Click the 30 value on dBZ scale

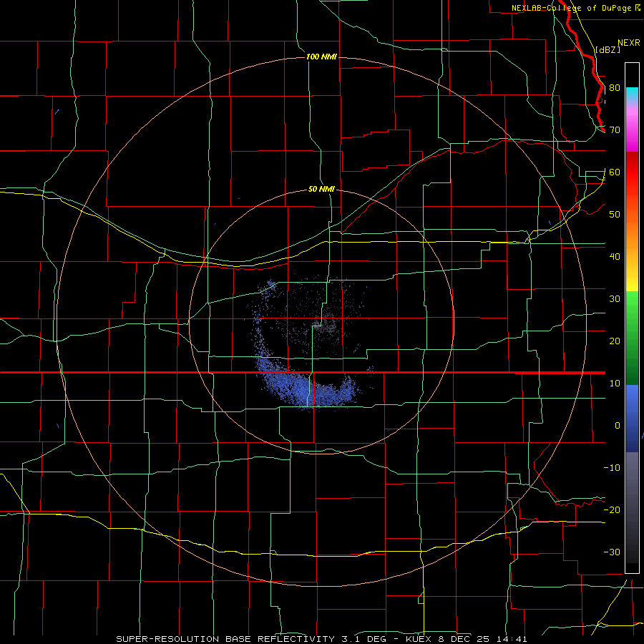tap(615, 299)
